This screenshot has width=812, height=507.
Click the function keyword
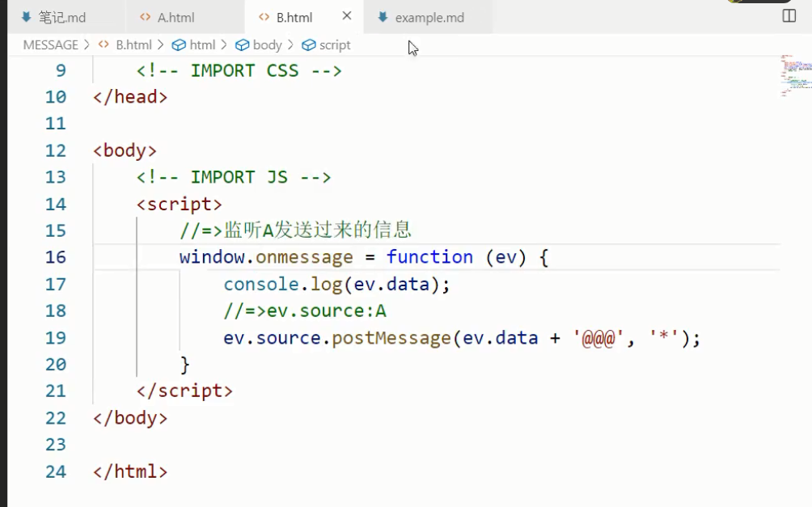click(429, 257)
